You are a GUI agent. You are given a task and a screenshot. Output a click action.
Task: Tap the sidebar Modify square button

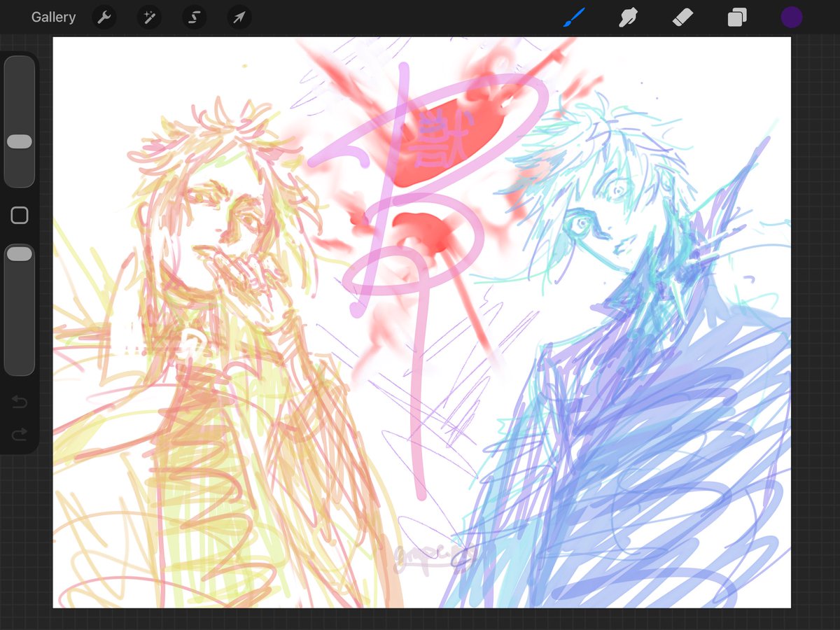click(x=20, y=216)
